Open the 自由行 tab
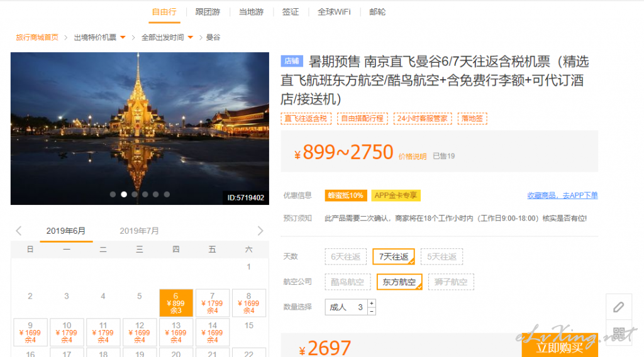Screen dimensions: 644x357 pos(164,12)
